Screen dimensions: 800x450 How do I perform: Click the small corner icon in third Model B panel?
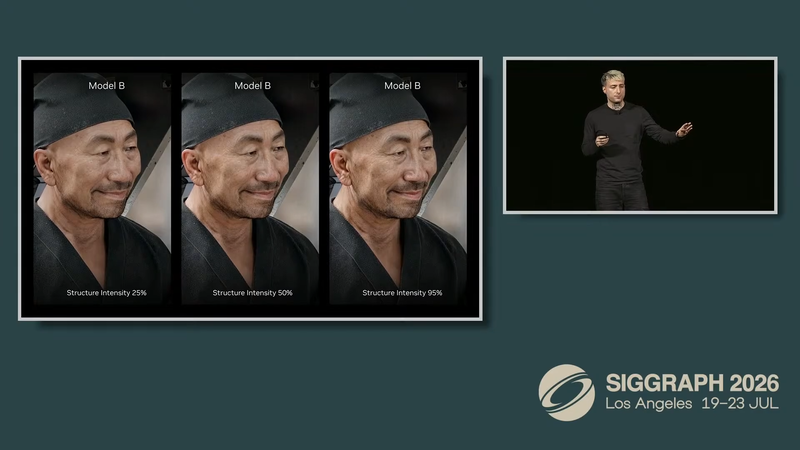point(462,84)
